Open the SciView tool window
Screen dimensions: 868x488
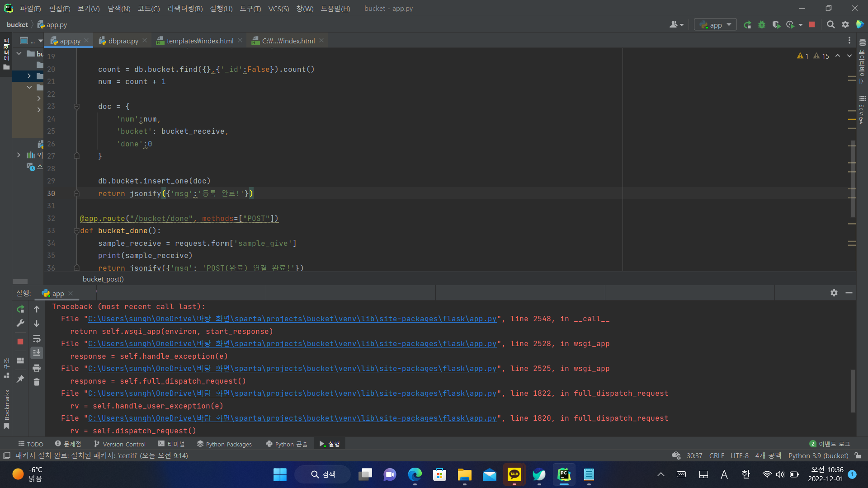click(862, 110)
